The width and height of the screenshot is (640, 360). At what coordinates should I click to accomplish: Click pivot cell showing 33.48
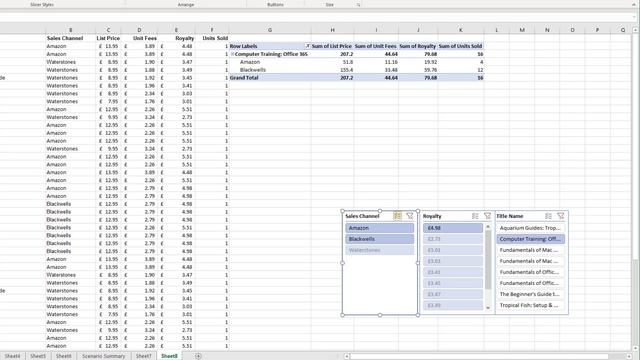click(376, 70)
